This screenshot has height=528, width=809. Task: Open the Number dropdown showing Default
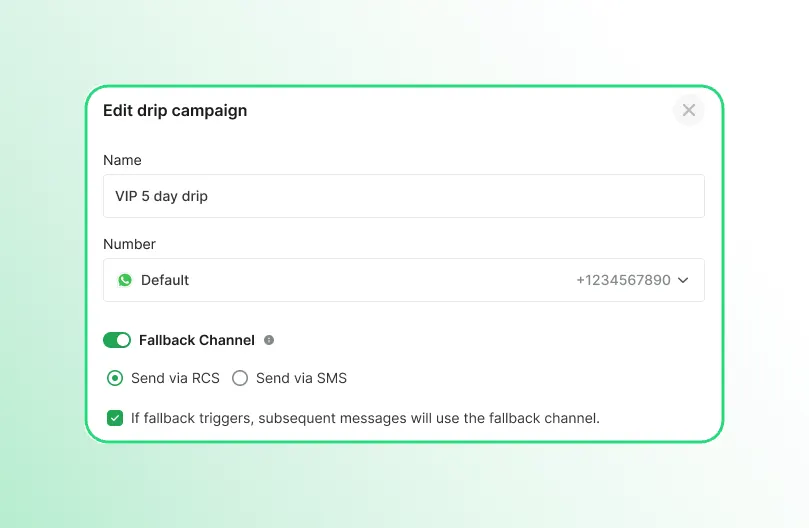pyautogui.click(x=403, y=280)
